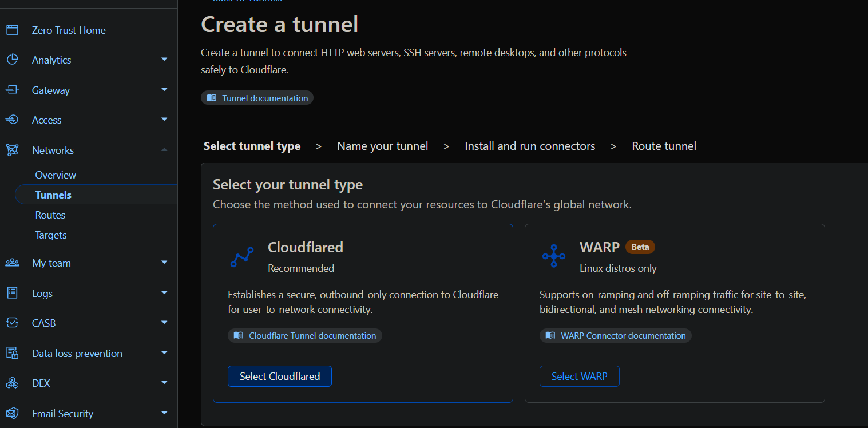Click the Name your tunnel step
This screenshot has height=428, width=868.
(x=383, y=146)
